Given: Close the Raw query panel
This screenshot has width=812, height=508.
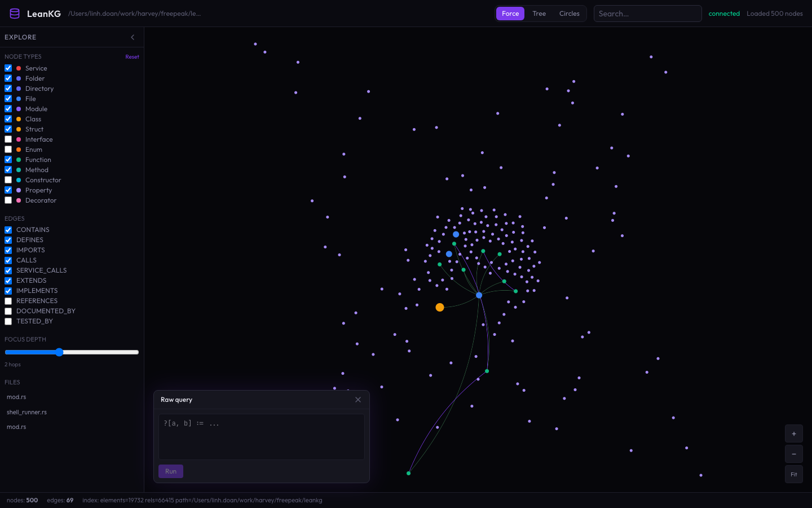Looking at the screenshot, I should [x=358, y=400].
